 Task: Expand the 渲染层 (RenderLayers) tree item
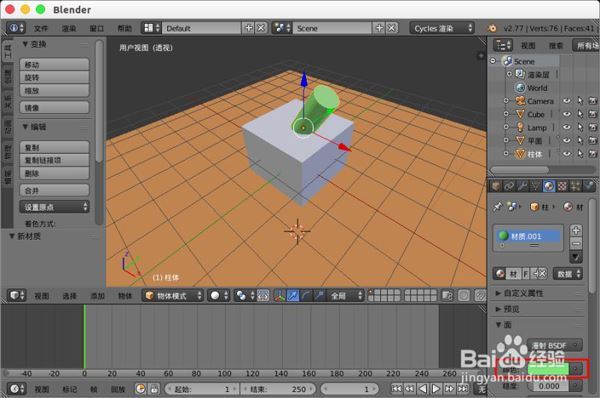tap(509, 74)
